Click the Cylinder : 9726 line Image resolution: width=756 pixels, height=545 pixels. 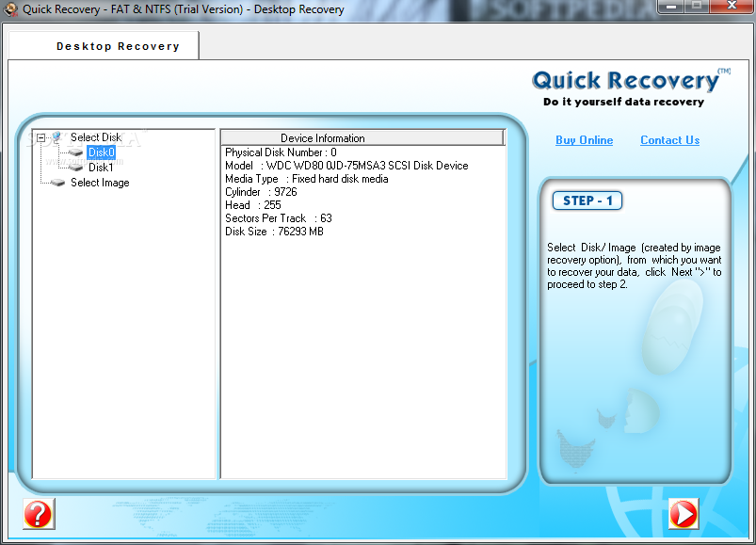[261, 192]
